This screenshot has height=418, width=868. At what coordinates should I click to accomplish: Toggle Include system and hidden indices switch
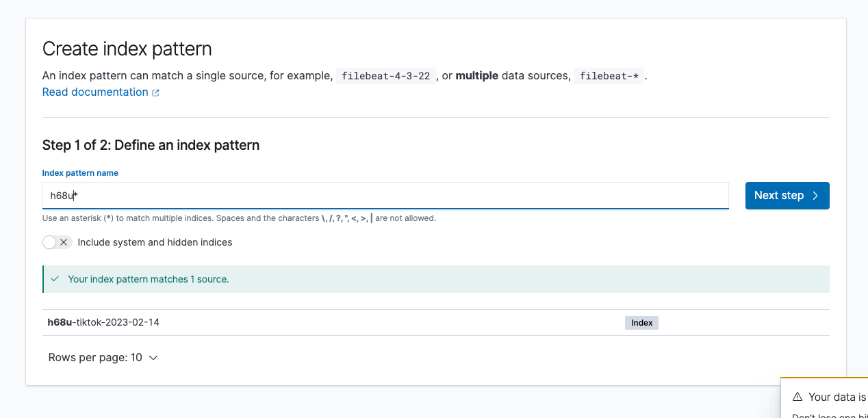pos(57,242)
